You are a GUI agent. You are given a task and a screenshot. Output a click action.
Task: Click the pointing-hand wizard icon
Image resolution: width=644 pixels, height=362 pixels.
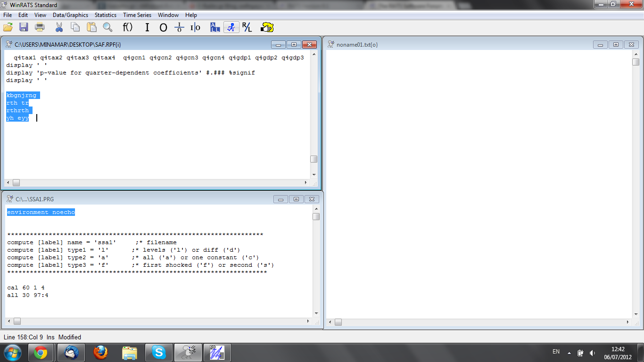point(267,27)
